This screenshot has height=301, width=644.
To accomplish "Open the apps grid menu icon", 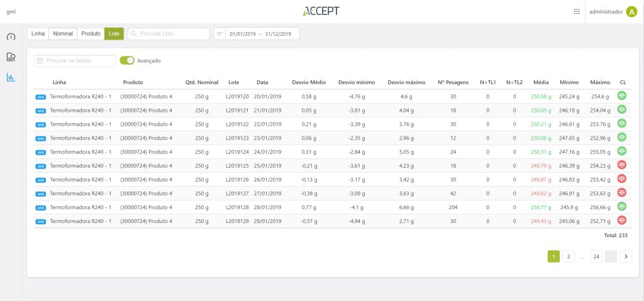I will [577, 11].
